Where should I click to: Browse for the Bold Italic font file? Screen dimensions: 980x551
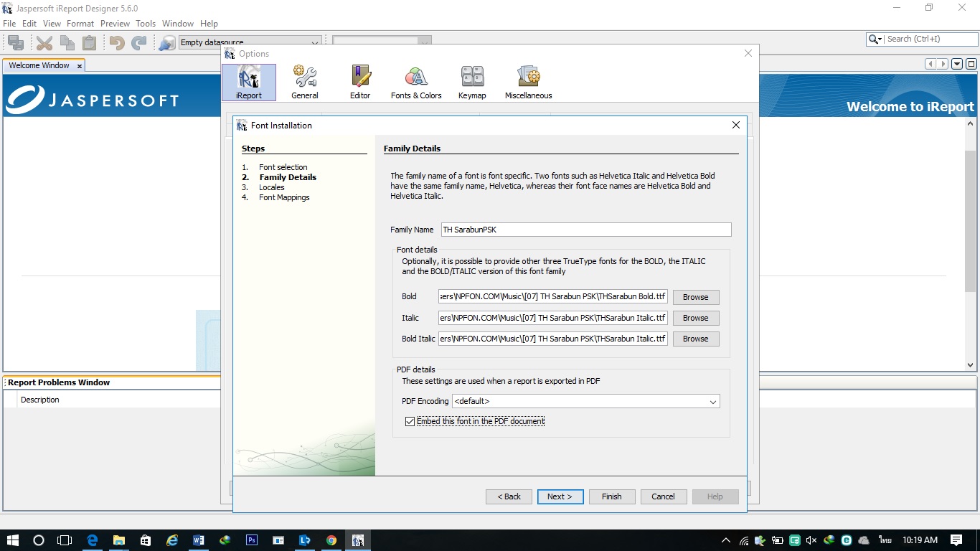(696, 339)
